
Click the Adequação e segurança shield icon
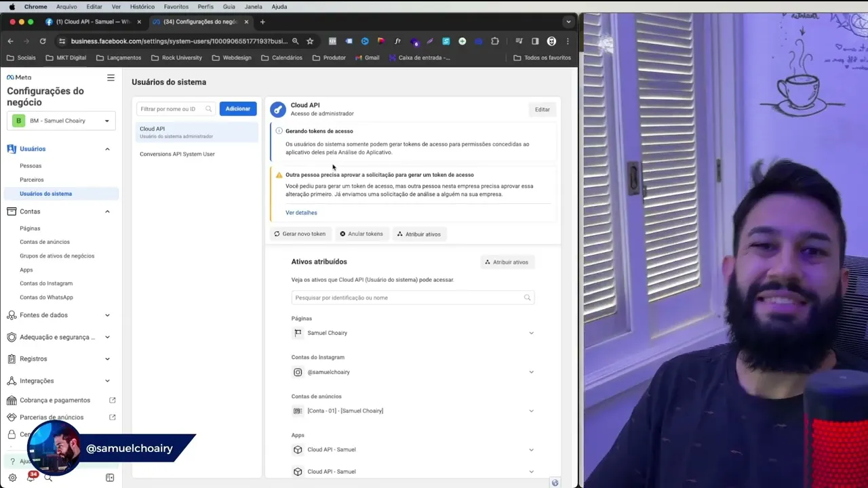coord(12,337)
